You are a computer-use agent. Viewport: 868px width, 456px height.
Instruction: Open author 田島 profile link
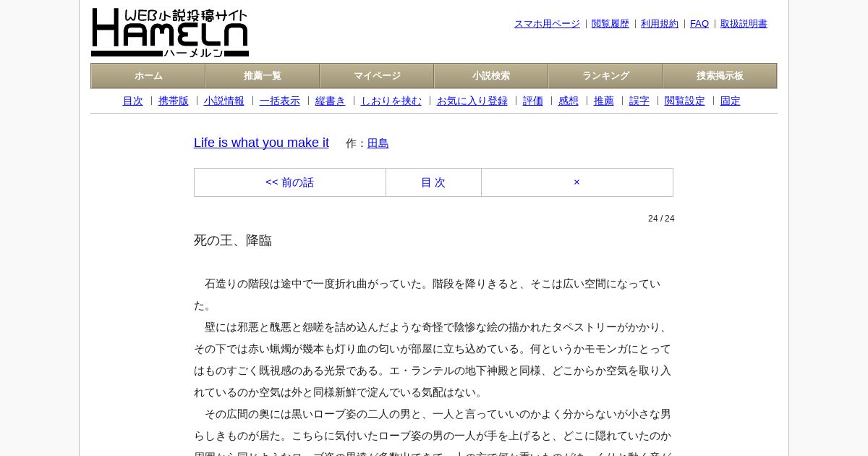tap(378, 143)
